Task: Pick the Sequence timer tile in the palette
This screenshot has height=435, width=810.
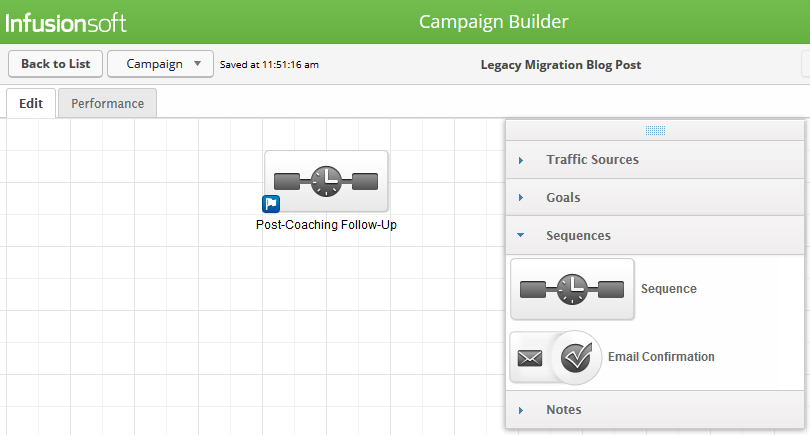Action: [x=572, y=289]
